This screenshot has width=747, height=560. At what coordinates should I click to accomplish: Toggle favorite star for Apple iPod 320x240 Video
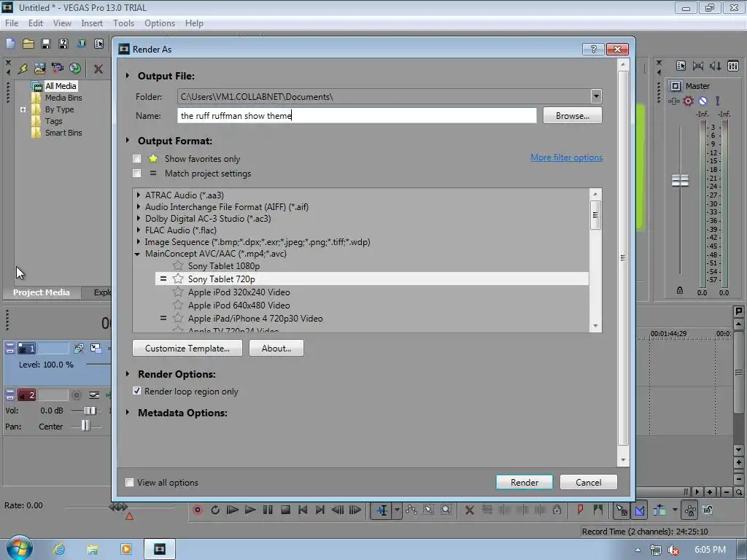tap(178, 292)
